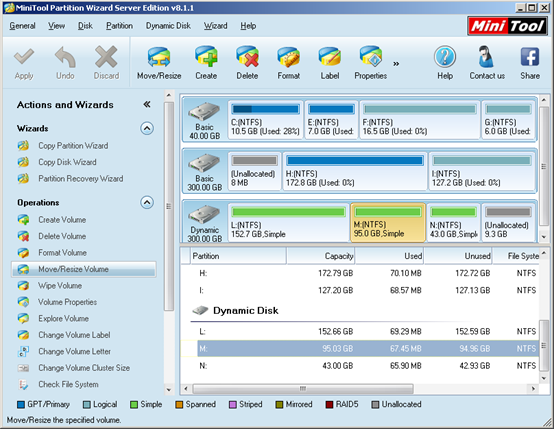This screenshot has height=429, width=554.
Task: Click the Create partition toolbar icon
Action: click(206, 57)
